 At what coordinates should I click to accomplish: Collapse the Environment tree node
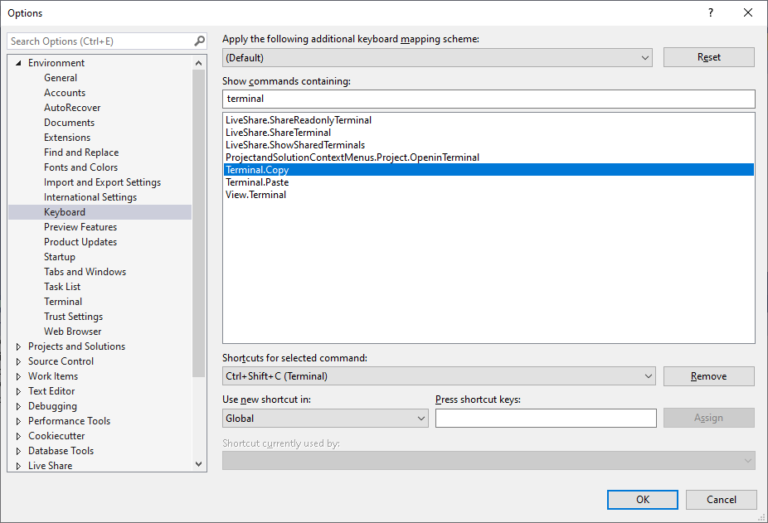[x=18, y=63]
